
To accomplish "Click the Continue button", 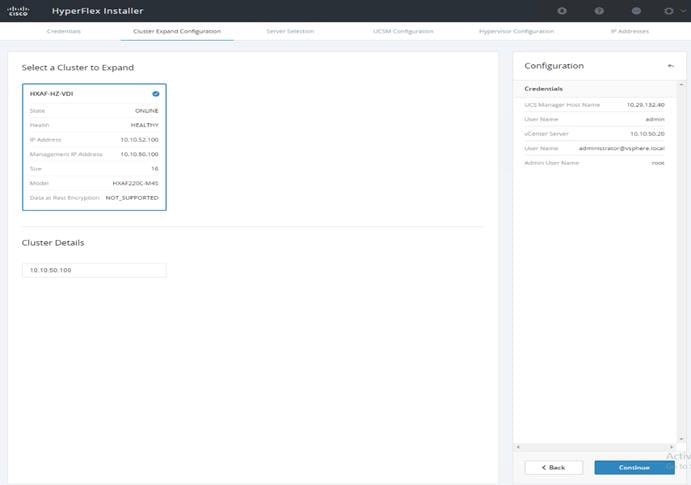I will tap(634, 467).
